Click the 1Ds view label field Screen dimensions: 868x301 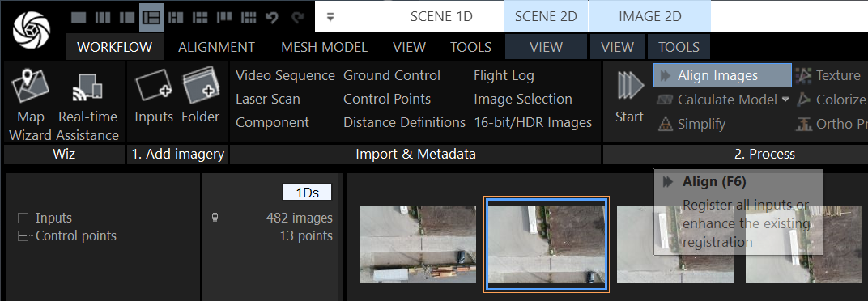coord(307,192)
